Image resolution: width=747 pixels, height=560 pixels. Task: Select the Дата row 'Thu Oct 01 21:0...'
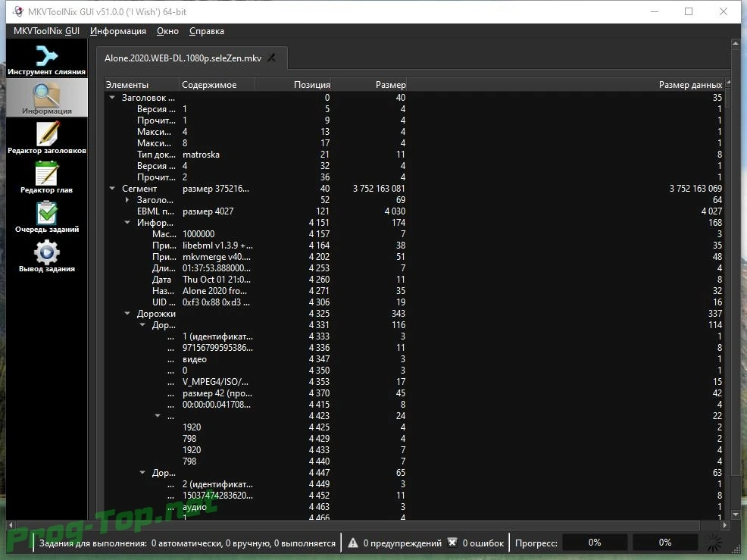coord(414,280)
